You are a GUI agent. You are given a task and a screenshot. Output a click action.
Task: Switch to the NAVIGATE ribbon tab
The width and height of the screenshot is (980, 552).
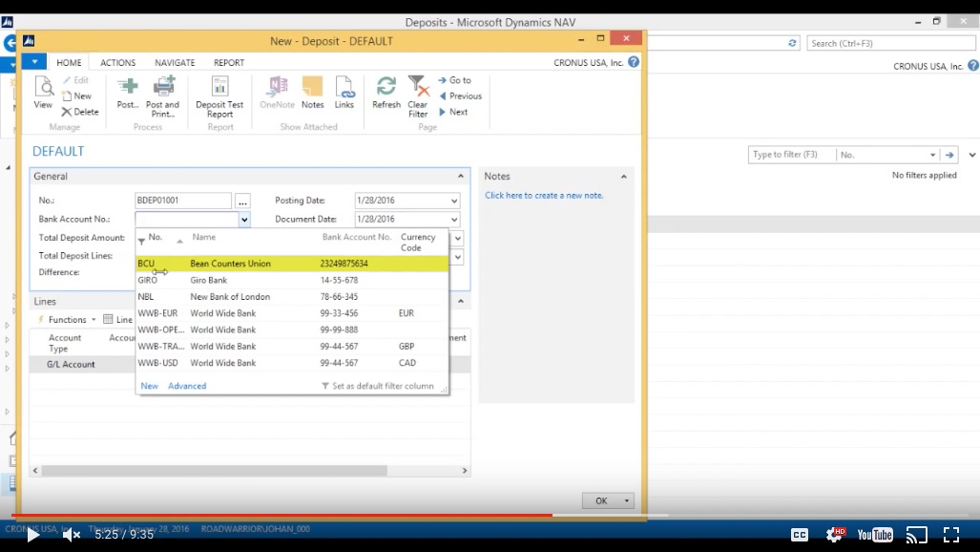coord(175,63)
